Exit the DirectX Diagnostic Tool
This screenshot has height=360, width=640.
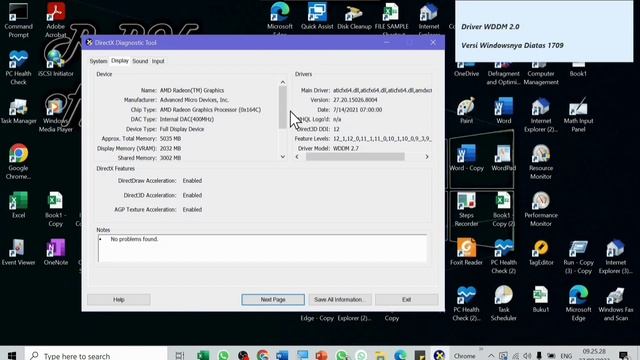(407, 300)
